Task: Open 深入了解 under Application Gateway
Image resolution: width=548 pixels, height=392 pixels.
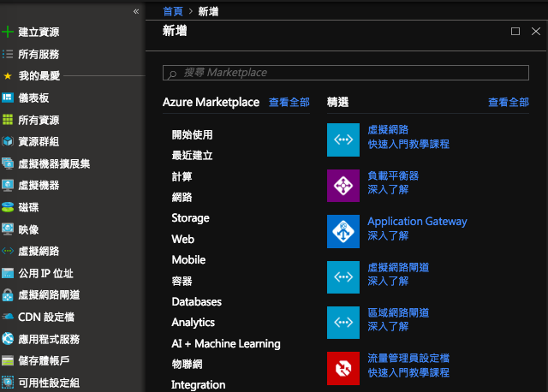Action: click(x=388, y=235)
